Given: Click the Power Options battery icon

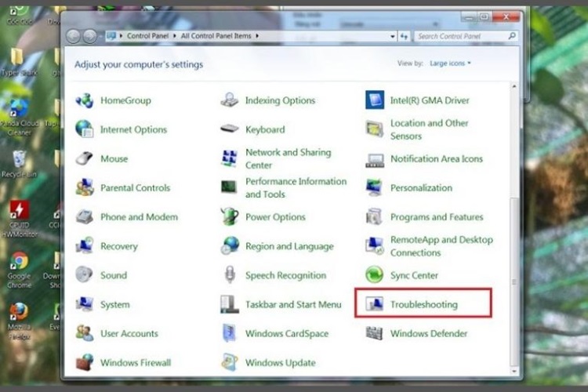Looking at the screenshot, I should pos(229,216).
